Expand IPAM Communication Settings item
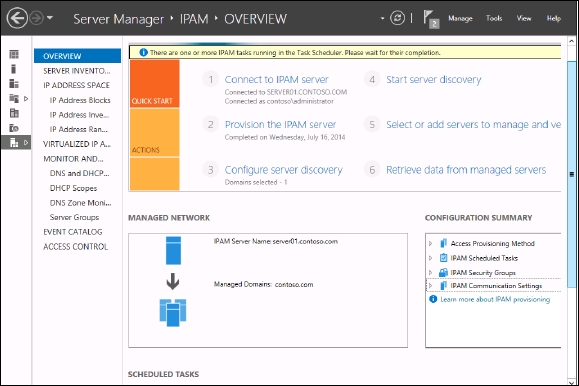 tap(431, 286)
